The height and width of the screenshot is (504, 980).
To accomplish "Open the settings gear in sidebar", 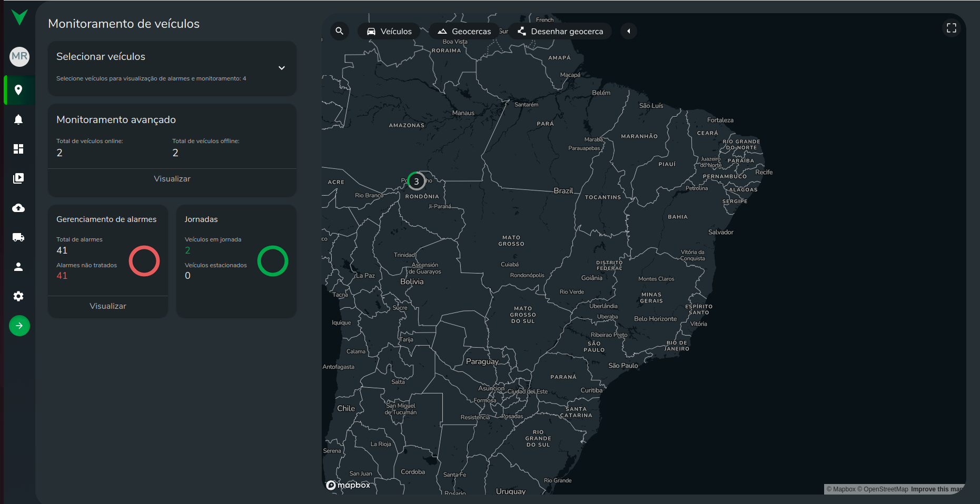I will (19, 296).
